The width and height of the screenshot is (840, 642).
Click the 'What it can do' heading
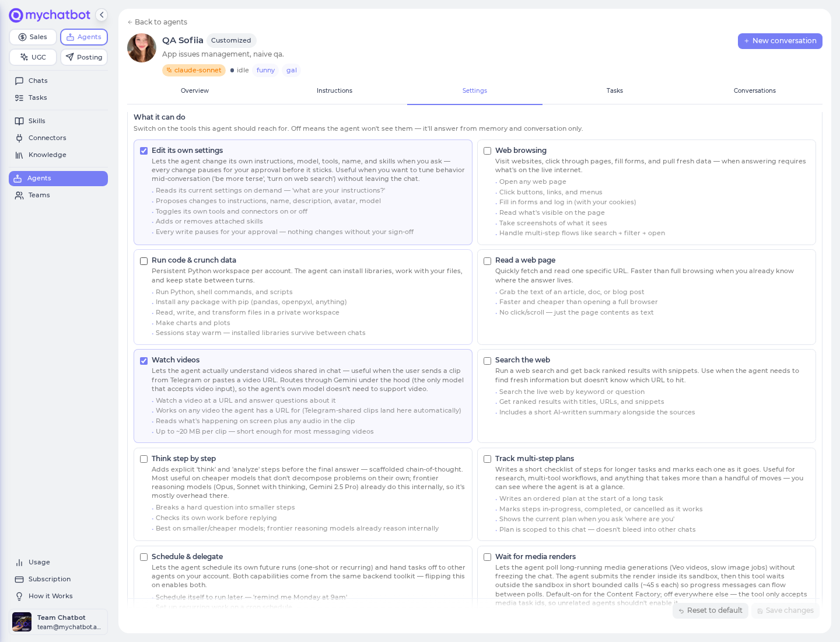159,117
